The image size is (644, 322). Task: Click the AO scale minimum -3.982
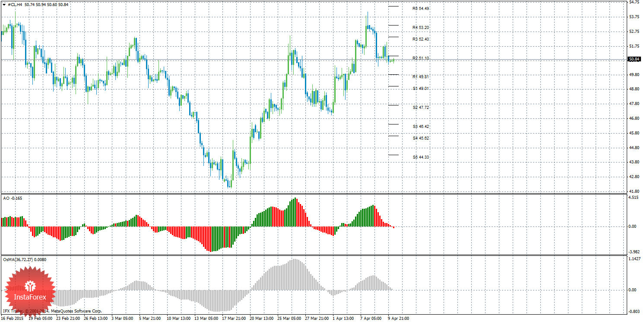[x=634, y=252]
